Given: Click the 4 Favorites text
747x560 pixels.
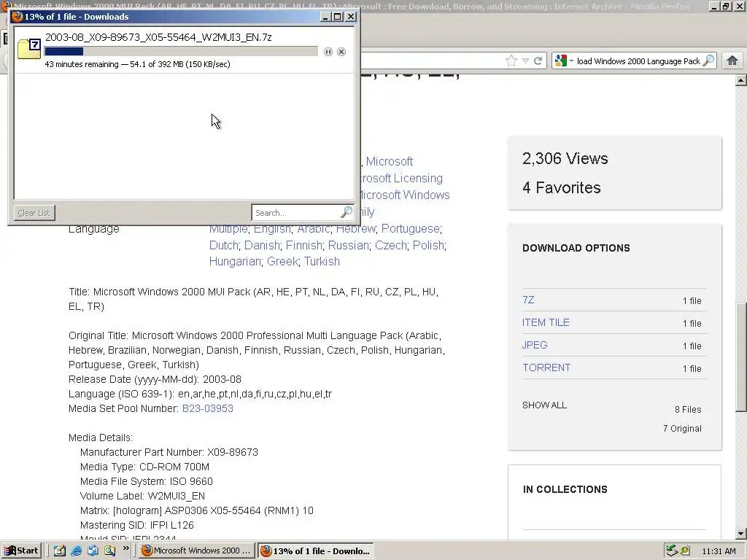Looking at the screenshot, I should pyautogui.click(x=561, y=187).
